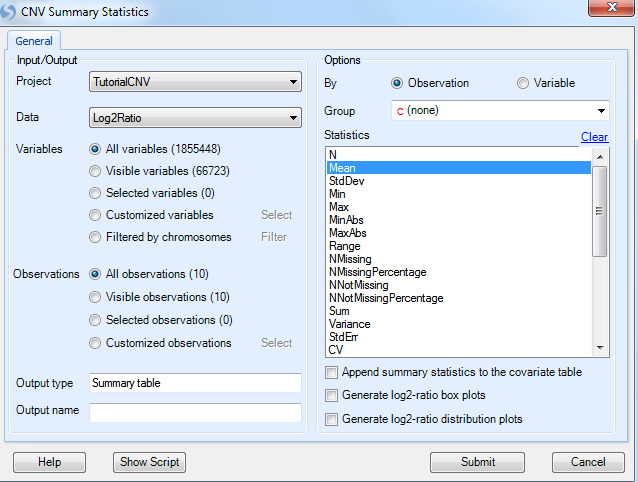
Task: Open the Show Script button
Action: pyautogui.click(x=149, y=462)
